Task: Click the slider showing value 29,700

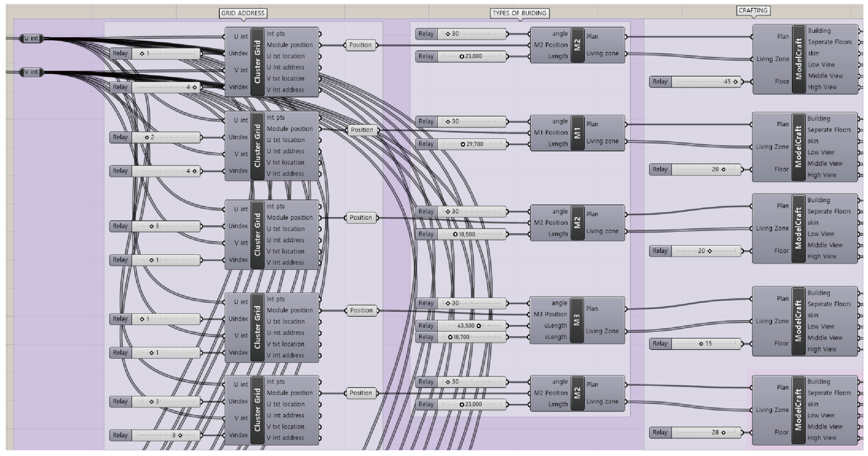Action: point(471,144)
